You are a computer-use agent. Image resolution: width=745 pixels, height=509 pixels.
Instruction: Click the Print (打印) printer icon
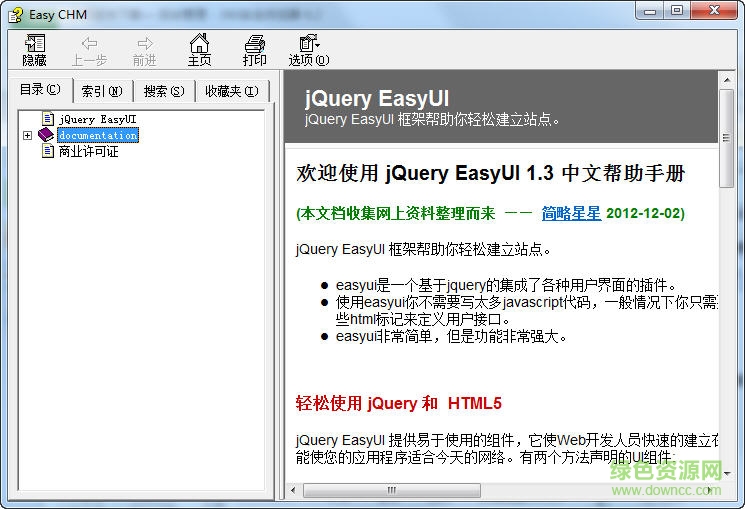[255, 44]
